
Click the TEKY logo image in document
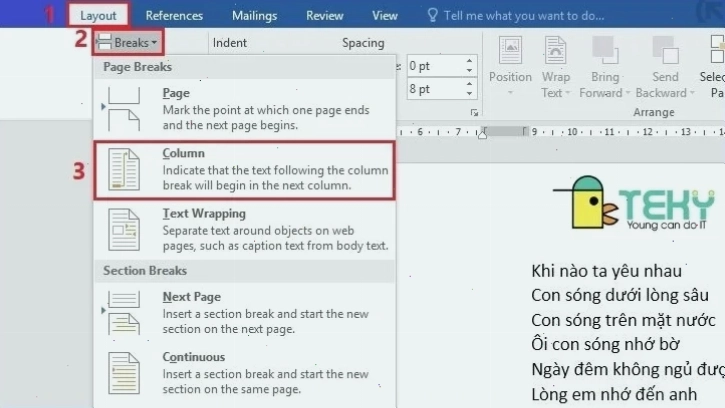(x=633, y=202)
